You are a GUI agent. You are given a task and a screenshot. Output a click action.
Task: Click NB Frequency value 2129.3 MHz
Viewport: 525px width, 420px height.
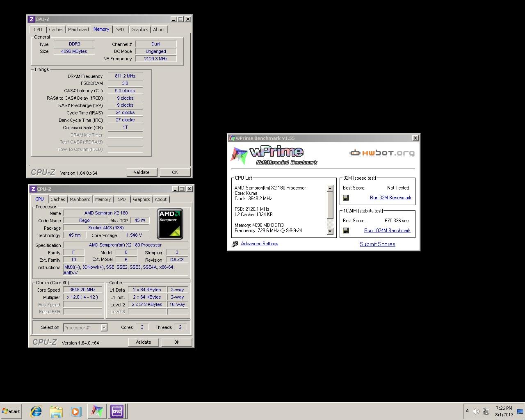(x=156, y=59)
